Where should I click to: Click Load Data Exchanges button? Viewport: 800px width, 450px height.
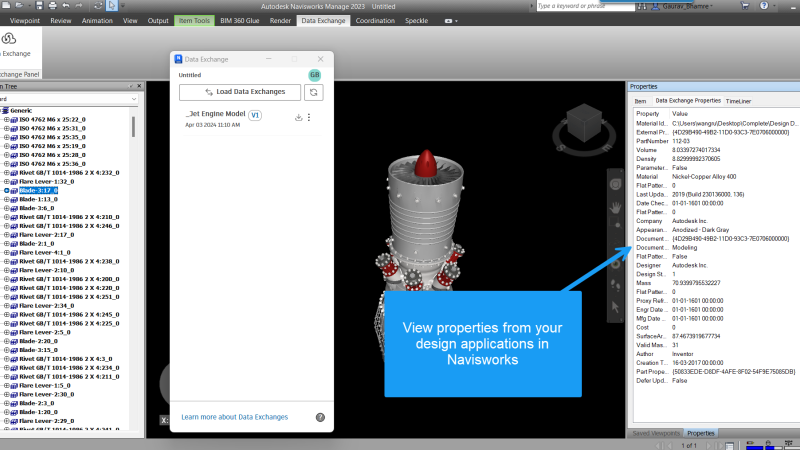point(240,92)
